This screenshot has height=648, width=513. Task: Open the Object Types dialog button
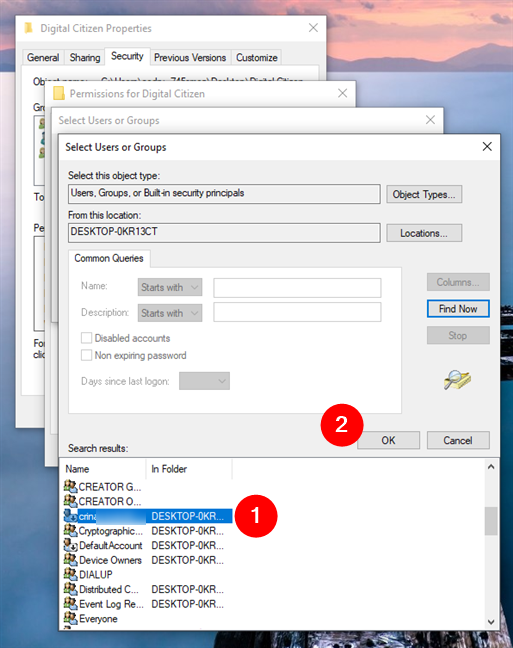pyautogui.click(x=424, y=194)
